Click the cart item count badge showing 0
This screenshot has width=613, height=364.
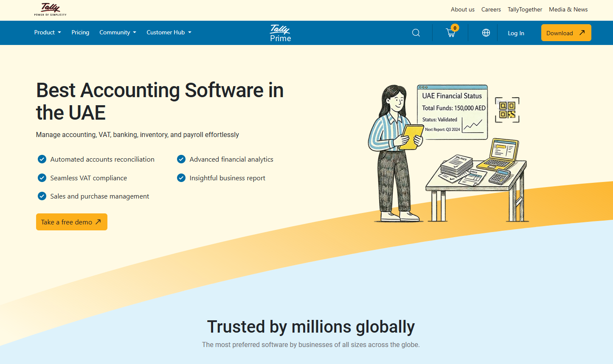[x=455, y=28]
